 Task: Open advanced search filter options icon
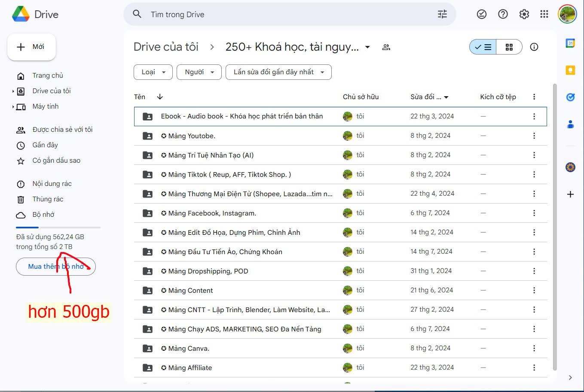point(442,14)
